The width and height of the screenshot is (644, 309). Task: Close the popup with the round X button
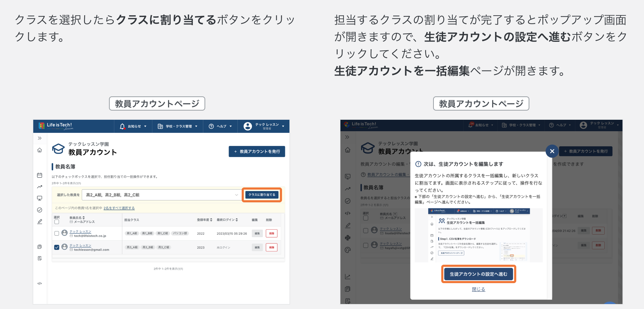tap(552, 151)
